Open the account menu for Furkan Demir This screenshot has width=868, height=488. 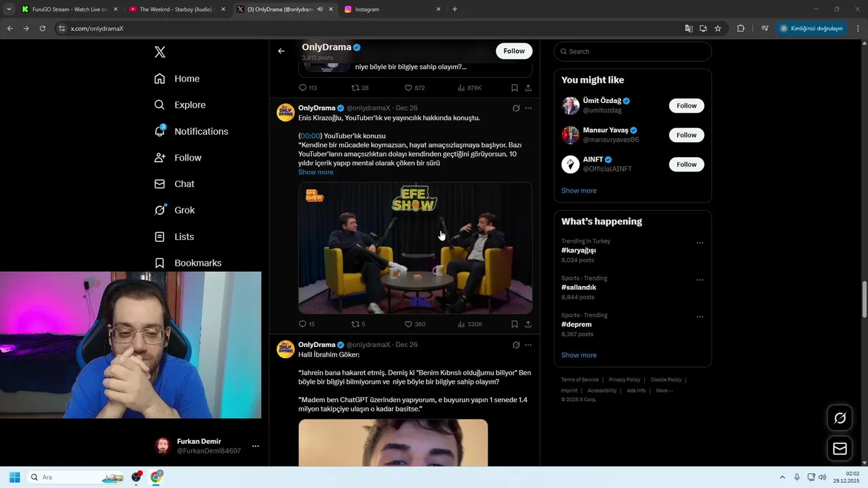[255, 446]
